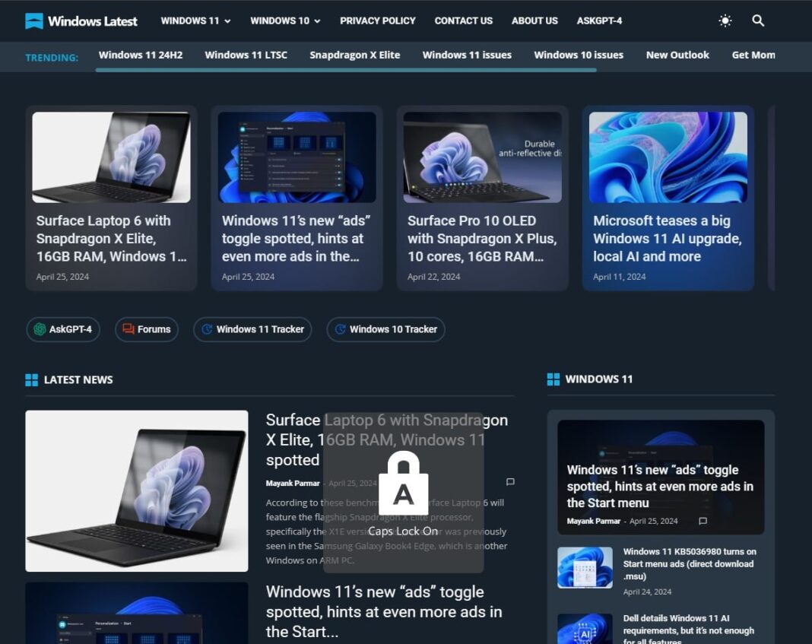Click comment icon beside Surface Laptop 6 article
This screenshot has width=812, height=644.
coord(510,482)
